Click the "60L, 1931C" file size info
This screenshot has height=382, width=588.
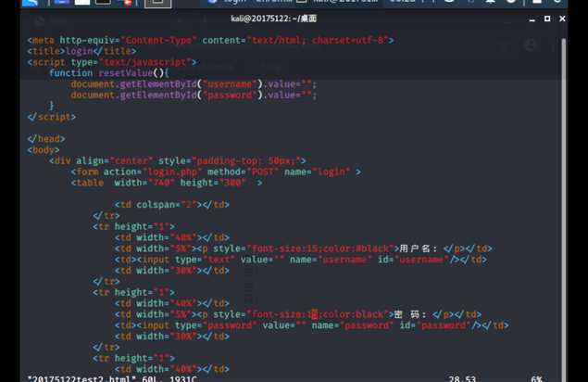coord(169,378)
